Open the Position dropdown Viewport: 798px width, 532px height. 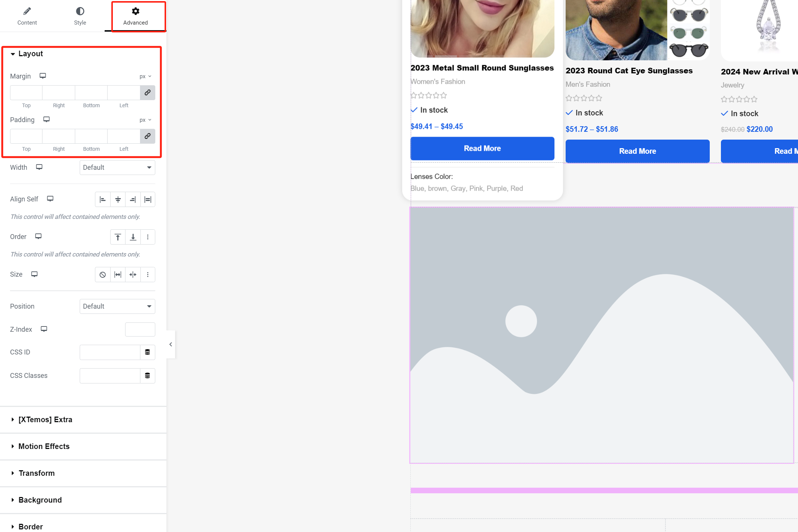pyautogui.click(x=117, y=306)
